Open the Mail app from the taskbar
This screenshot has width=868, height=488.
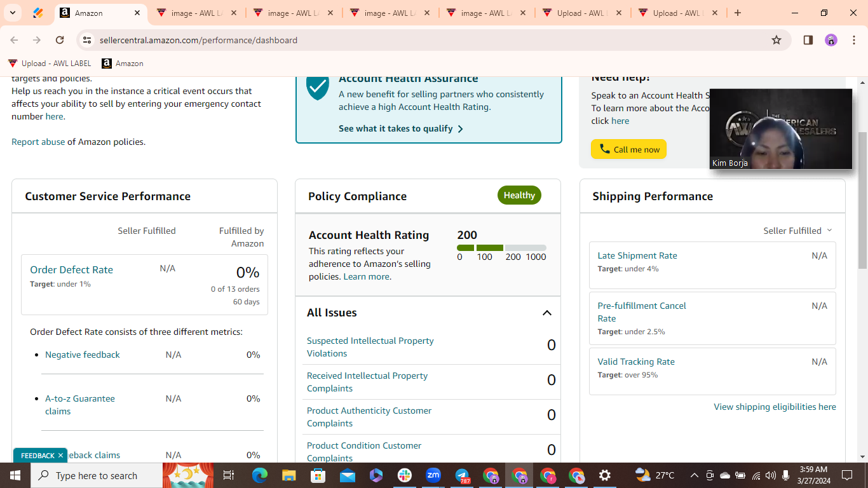[347, 475]
